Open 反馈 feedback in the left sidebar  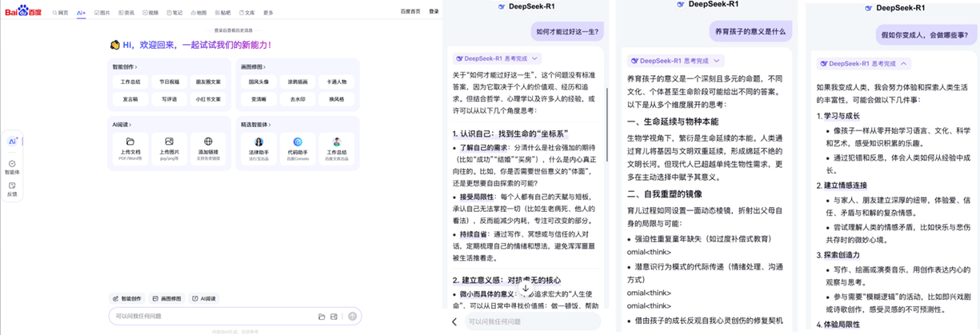tap(12, 189)
